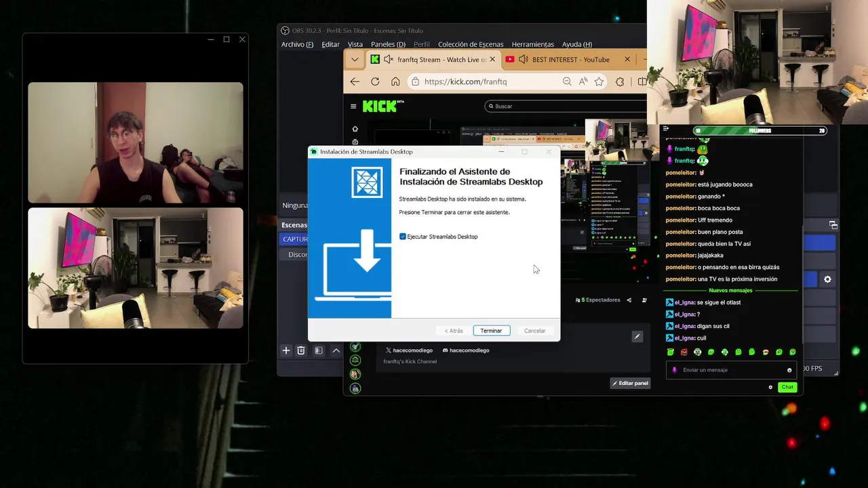This screenshot has width=868, height=488.
Task: Open Ayuda menu in OBS
Action: click(577, 45)
